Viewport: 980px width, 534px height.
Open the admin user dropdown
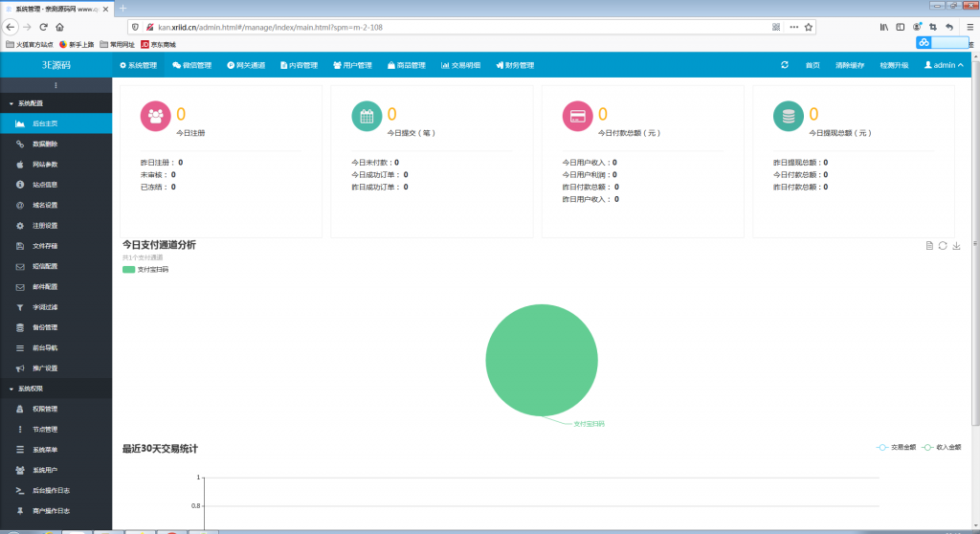coord(944,65)
